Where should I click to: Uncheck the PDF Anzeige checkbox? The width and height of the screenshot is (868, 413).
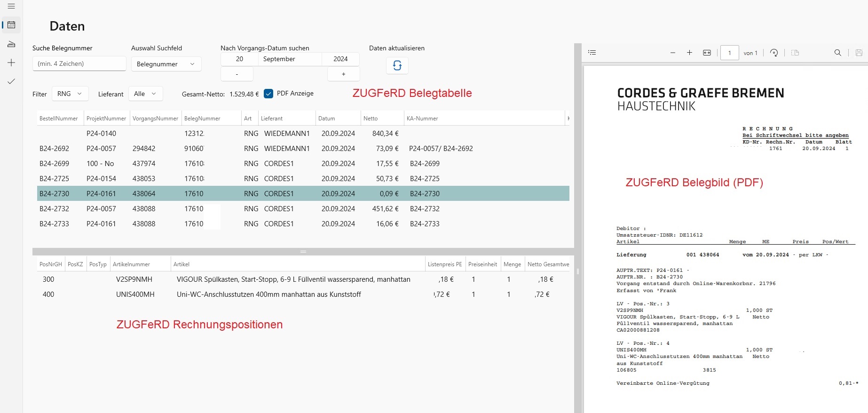pos(268,94)
